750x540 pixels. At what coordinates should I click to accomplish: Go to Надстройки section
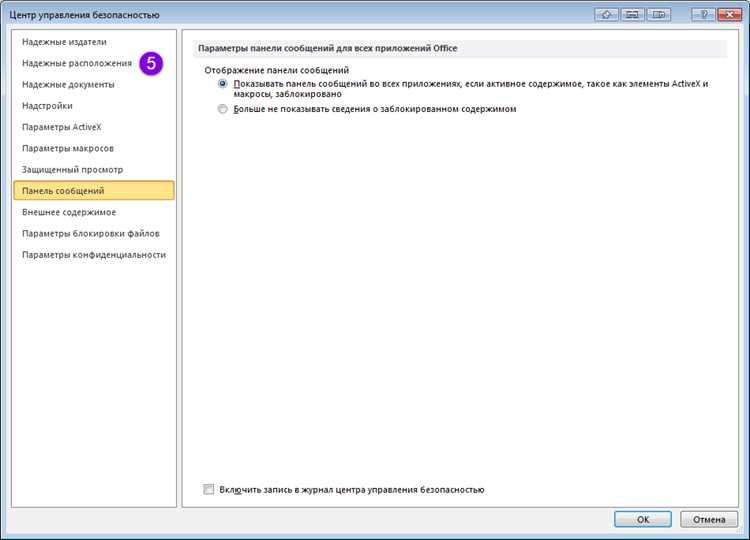pyautogui.click(x=94, y=106)
